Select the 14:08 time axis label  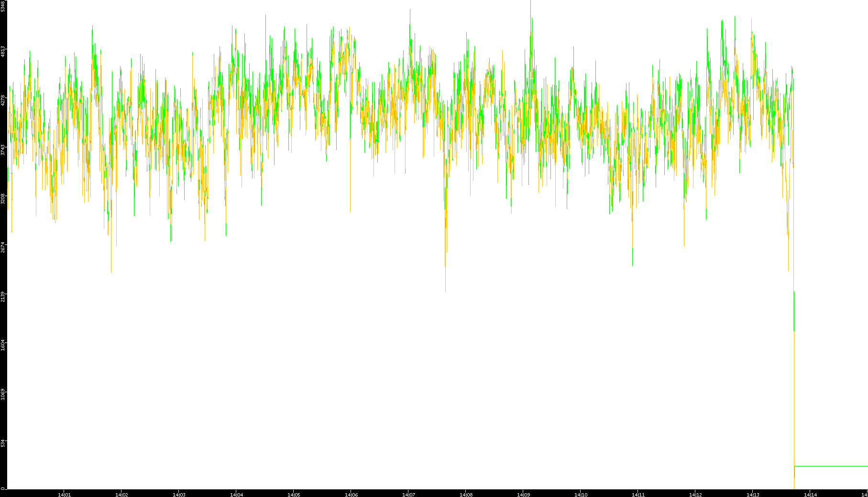(466, 495)
